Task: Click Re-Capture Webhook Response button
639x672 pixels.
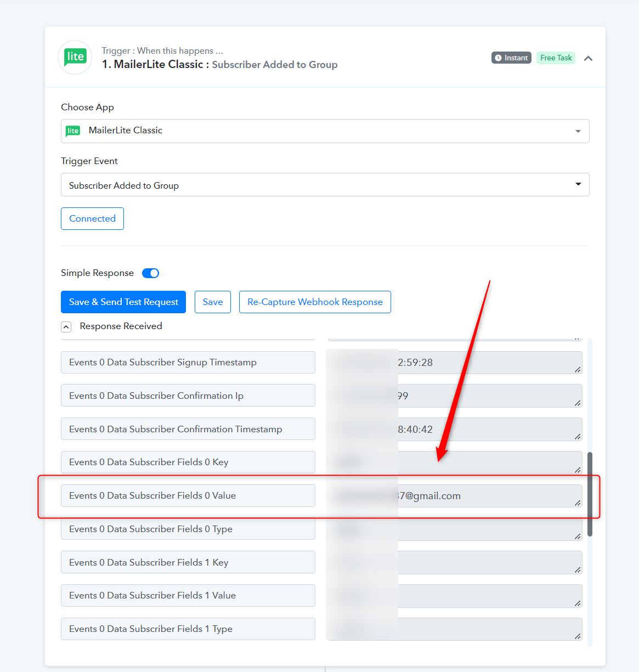Action: (x=315, y=302)
